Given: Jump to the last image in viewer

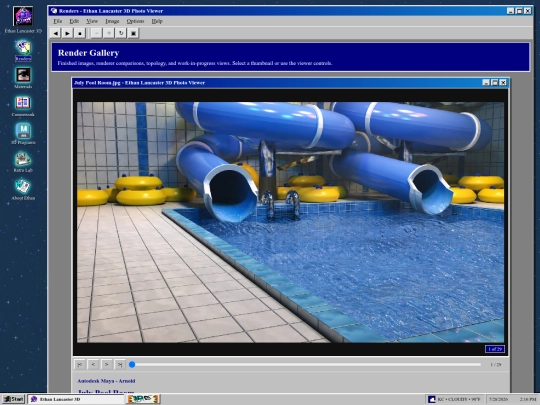Looking at the screenshot, I should (120, 364).
